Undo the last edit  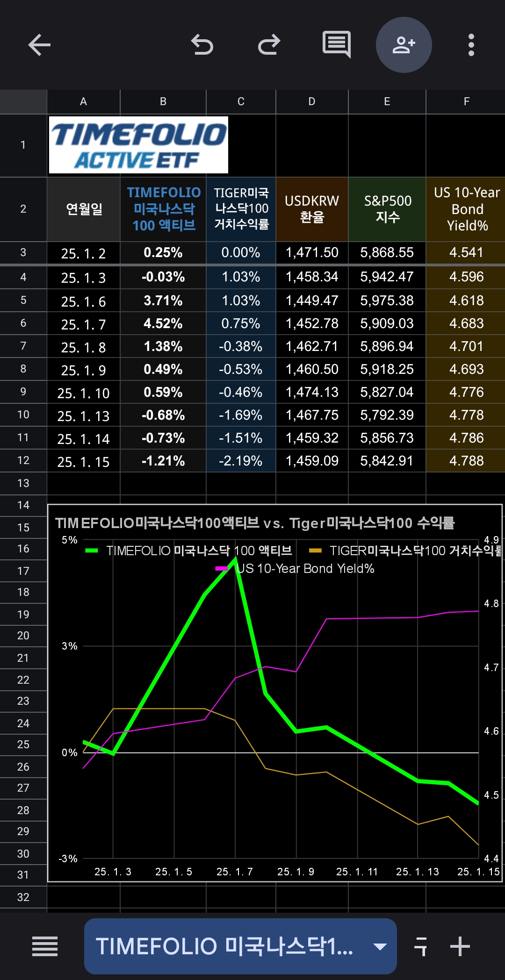click(202, 45)
